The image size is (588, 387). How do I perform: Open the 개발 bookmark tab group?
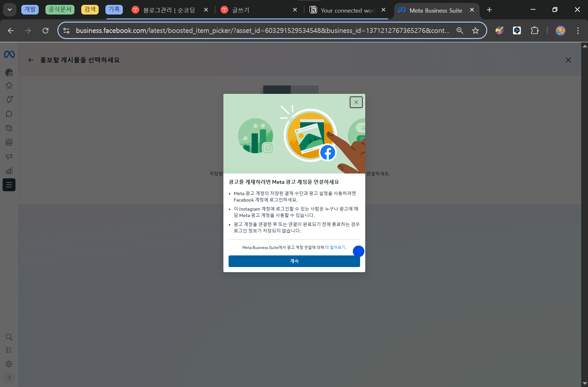(30, 10)
